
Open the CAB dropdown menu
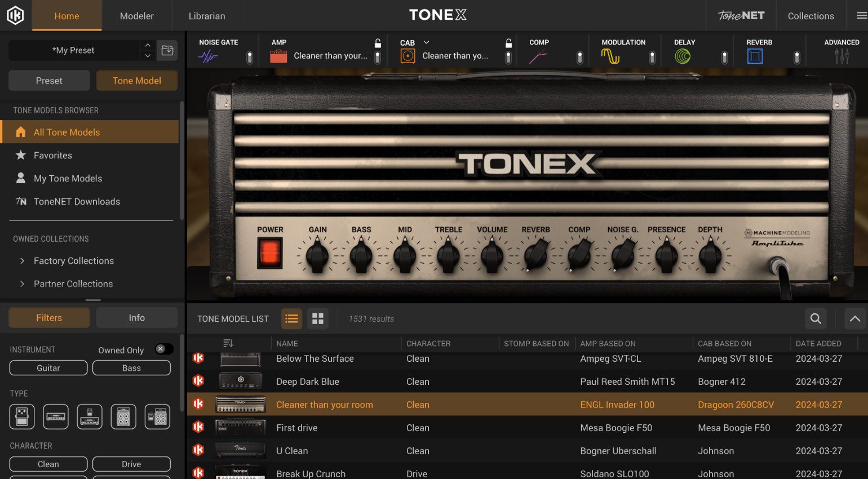pyautogui.click(x=426, y=42)
